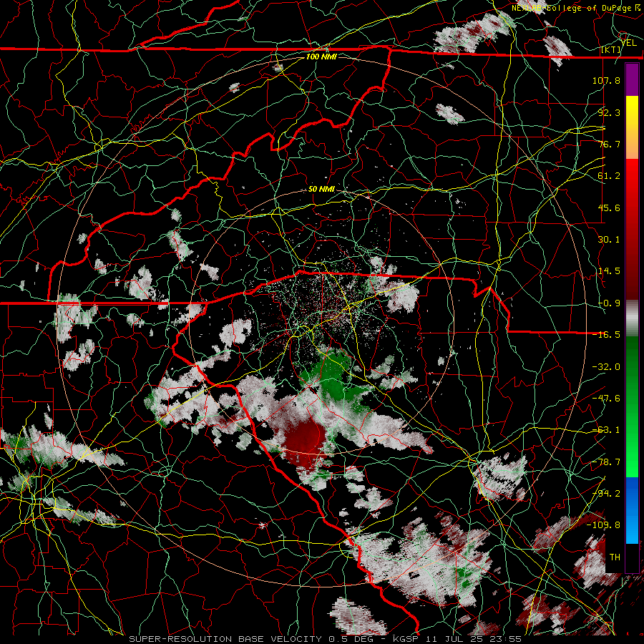
Task: Click the -63.1 velocity scale value
Action: (x=606, y=430)
